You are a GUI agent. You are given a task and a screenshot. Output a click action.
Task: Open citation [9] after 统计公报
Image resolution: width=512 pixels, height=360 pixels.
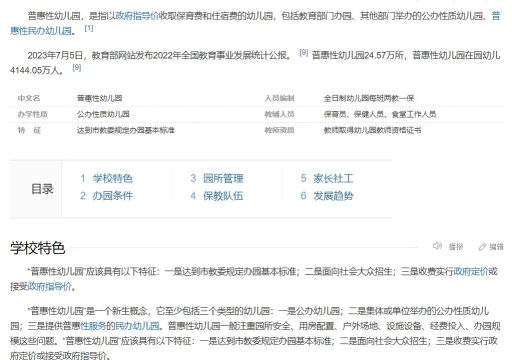(x=303, y=52)
